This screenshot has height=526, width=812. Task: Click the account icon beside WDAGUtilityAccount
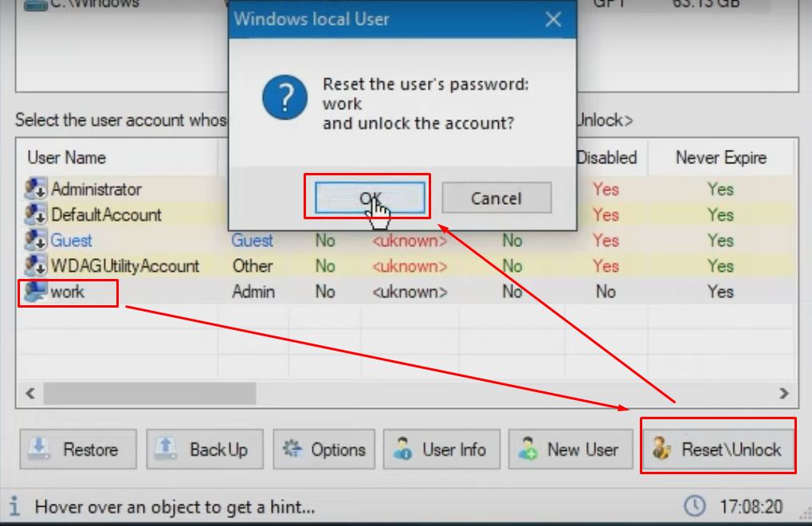(33, 266)
